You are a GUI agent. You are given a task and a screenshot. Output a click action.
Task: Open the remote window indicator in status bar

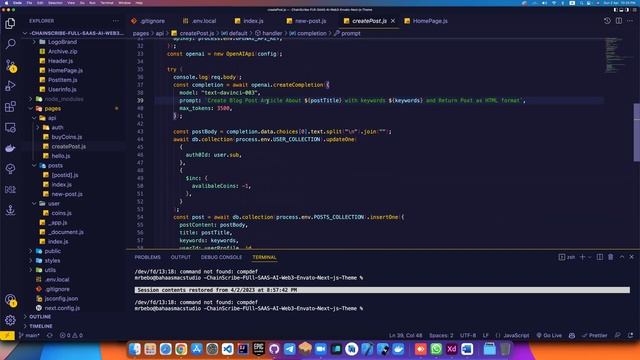pyautogui.click(x=7, y=336)
